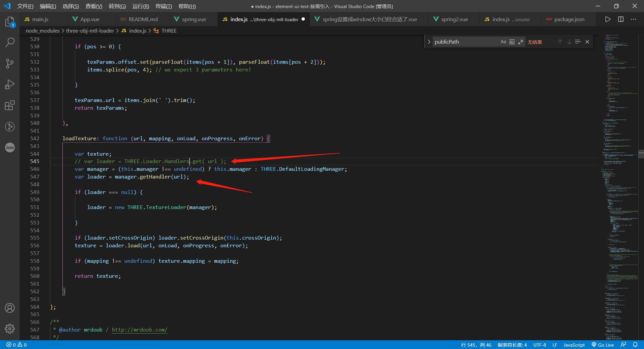644x349 pixels.
Task: Open the feedback icon in status bar
Action: point(623,345)
